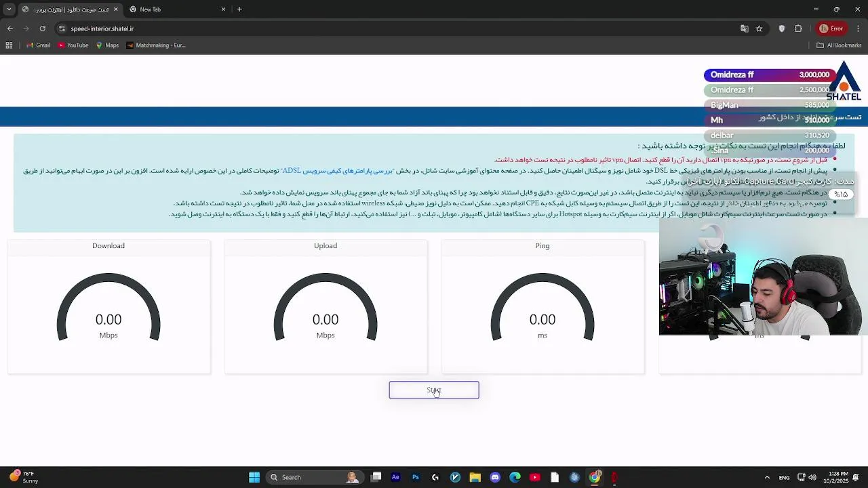
Task: Click the ENG language indicator
Action: (784, 477)
